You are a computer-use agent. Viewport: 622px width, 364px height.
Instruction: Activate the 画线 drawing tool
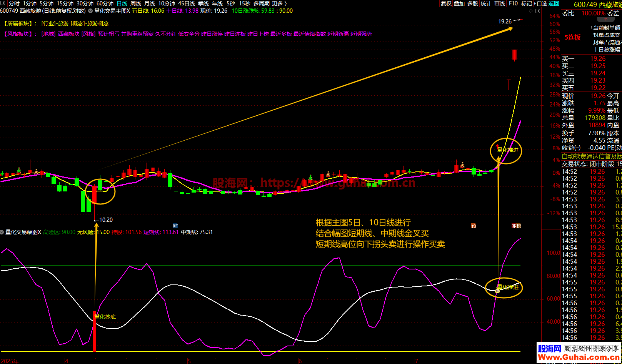tap(500, 3)
